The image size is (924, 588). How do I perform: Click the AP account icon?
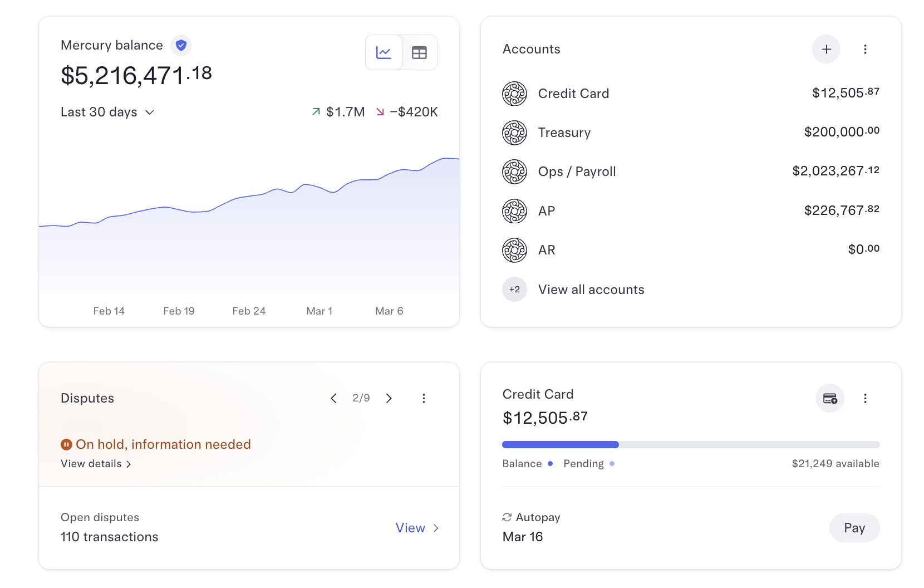[x=514, y=211]
